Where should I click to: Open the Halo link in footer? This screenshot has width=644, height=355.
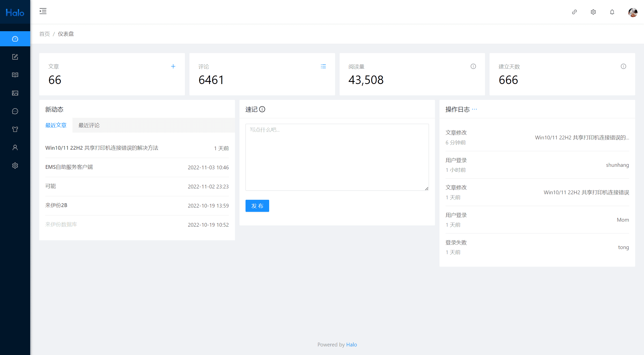(x=351, y=345)
